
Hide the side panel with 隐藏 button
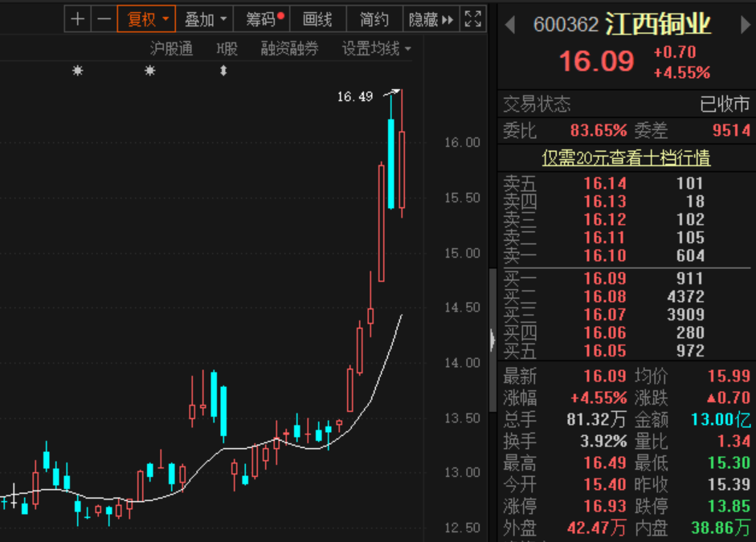click(431, 19)
